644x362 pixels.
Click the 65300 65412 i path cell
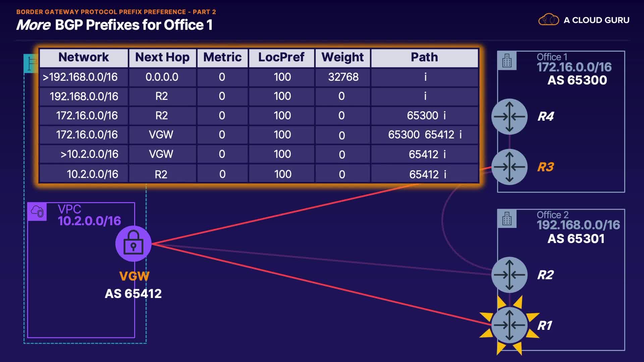coord(425,135)
